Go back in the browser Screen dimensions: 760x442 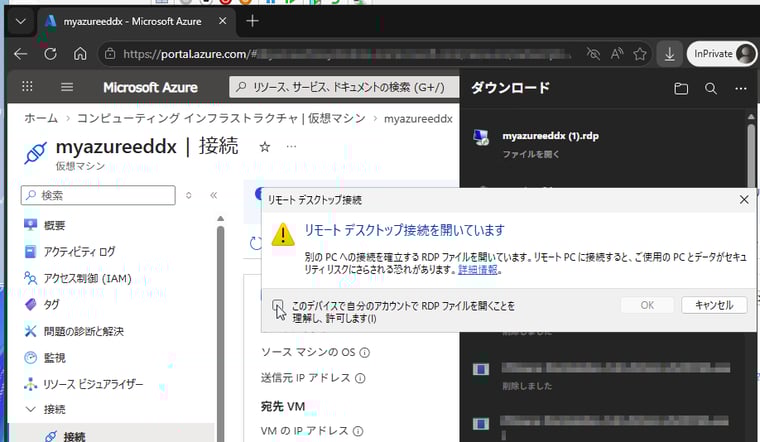20,54
